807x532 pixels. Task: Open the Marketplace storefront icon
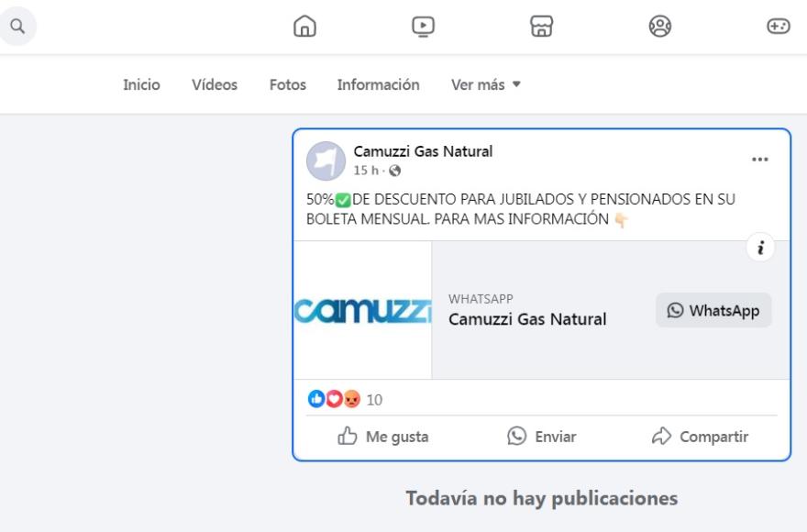coord(541,26)
